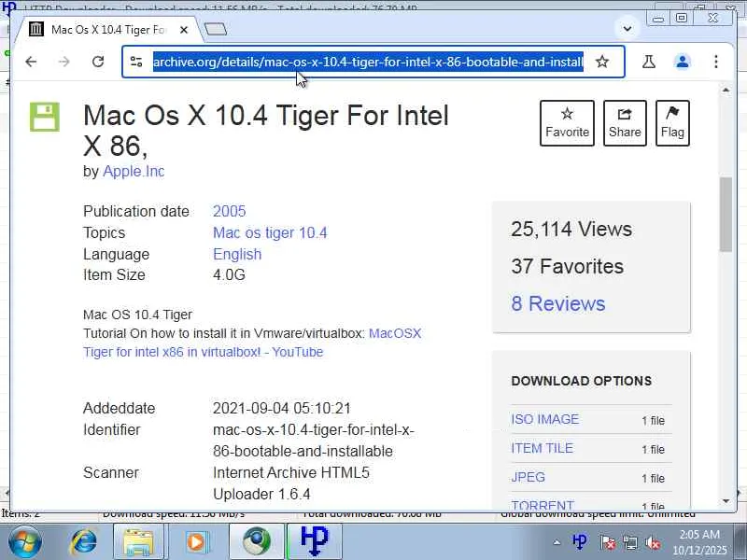Screen dimensions: 747x560
Task: Click the DOWNLOAD OPTIONS heading
Action: [581, 381]
